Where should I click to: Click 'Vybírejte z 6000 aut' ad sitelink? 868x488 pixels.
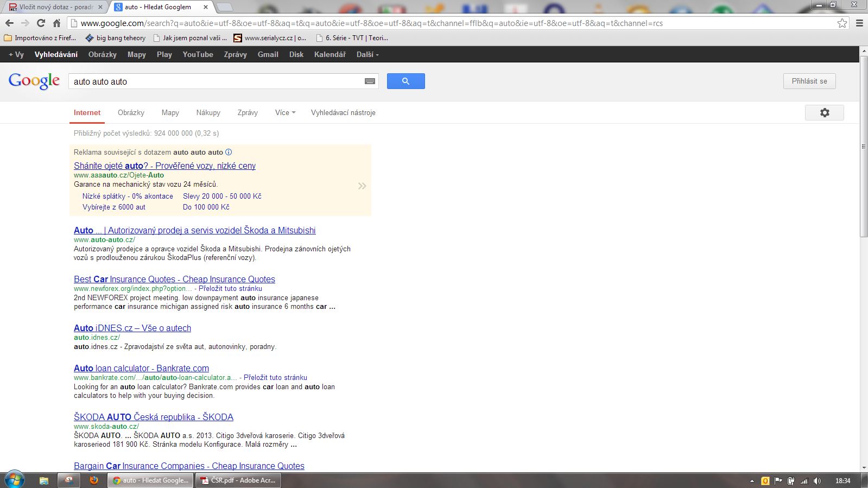pos(114,207)
